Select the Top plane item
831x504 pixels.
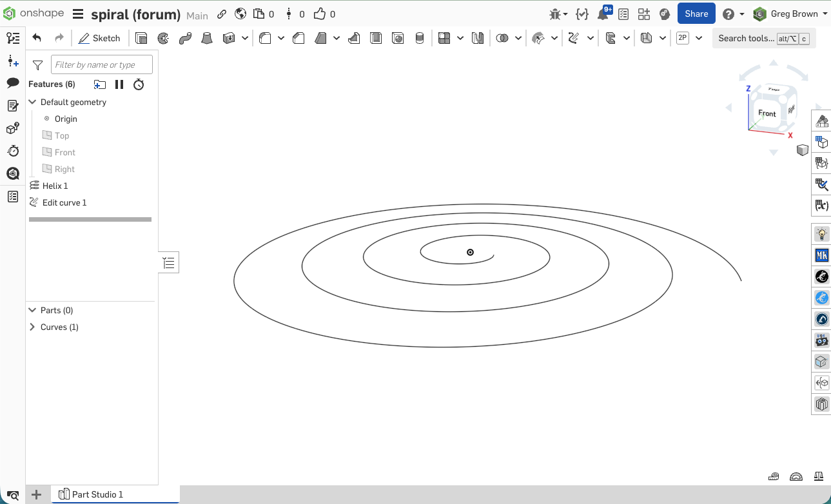coord(62,135)
